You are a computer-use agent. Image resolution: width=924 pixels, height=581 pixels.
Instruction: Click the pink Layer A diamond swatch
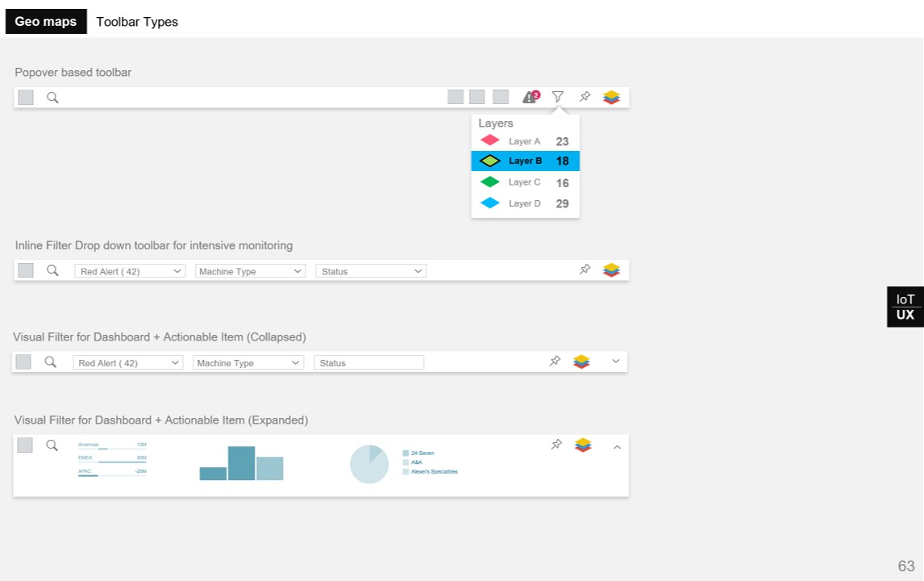(x=490, y=140)
